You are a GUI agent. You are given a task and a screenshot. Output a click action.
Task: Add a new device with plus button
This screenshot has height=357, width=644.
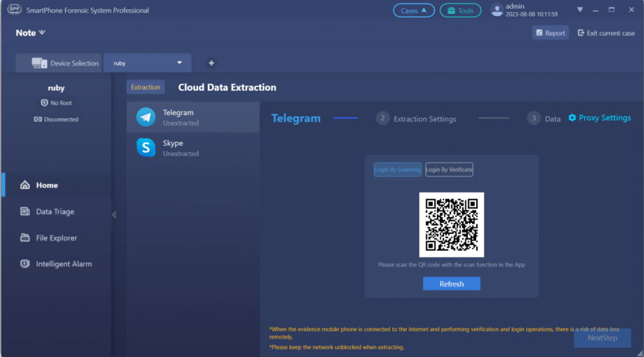(211, 63)
